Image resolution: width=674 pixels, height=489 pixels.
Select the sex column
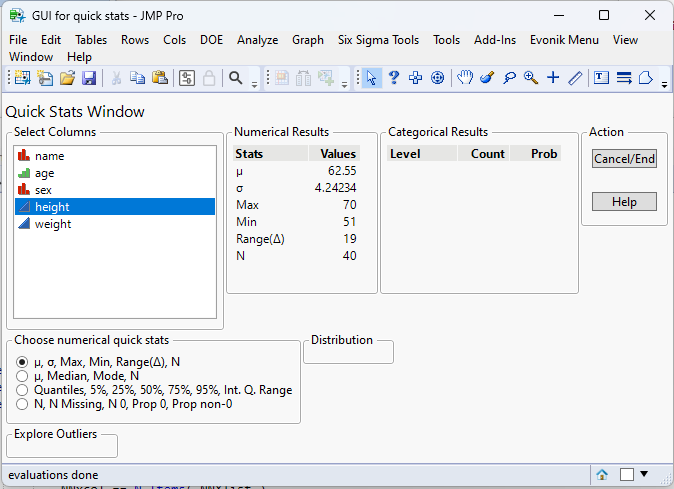tap(115, 189)
